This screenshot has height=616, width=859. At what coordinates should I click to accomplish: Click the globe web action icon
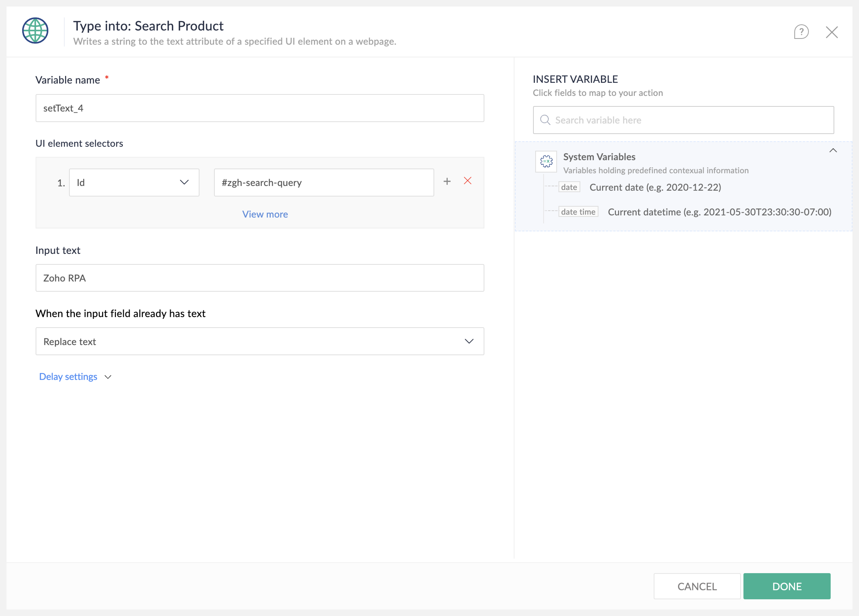click(x=35, y=31)
